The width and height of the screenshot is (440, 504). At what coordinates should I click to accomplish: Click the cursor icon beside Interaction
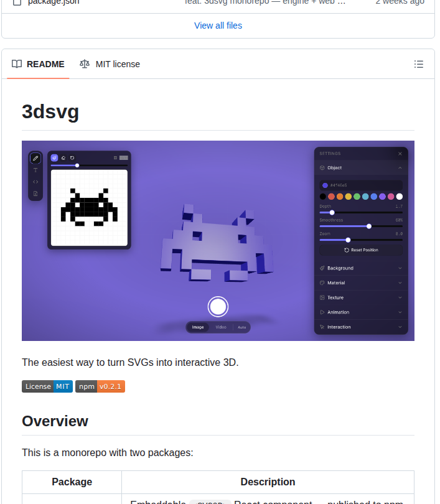coord(322,327)
